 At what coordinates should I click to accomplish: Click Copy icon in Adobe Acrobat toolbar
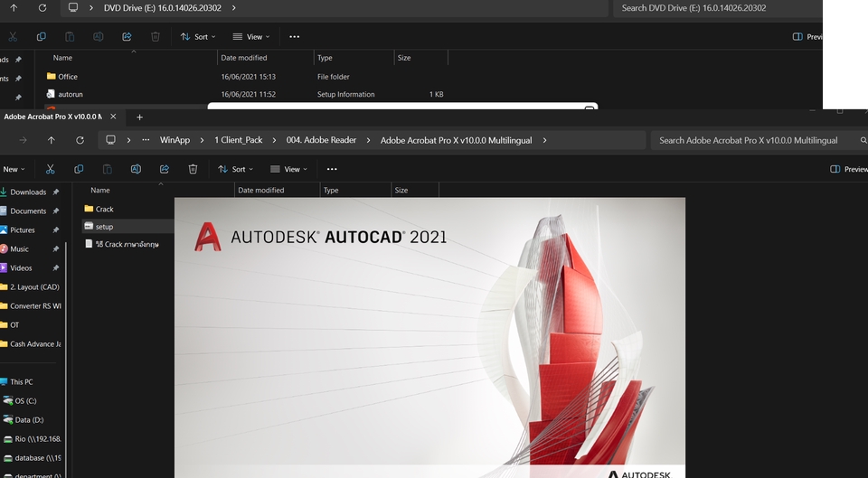(79, 169)
